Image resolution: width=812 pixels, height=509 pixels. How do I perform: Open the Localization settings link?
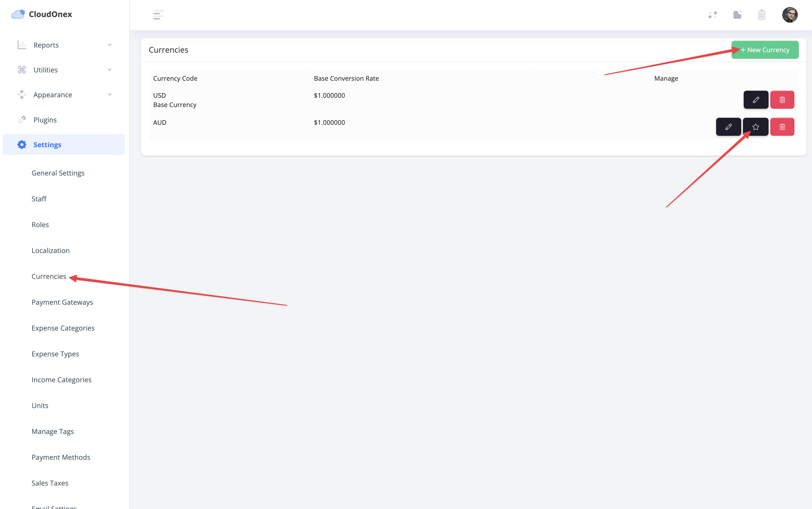click(51, 250)
